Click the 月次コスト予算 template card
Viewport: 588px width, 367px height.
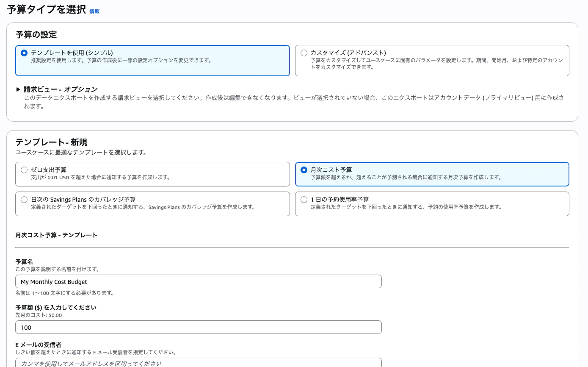432,174
